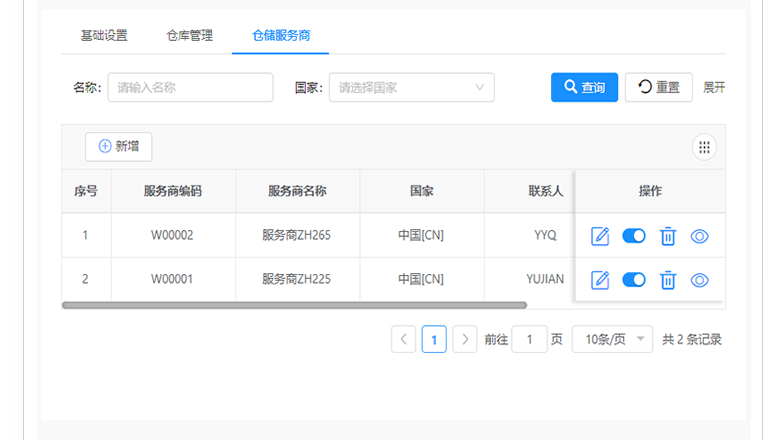Screen dimensions: 770x440
Task: Switch to the 仓库管理 tab
Action: [x=190, y=35]
